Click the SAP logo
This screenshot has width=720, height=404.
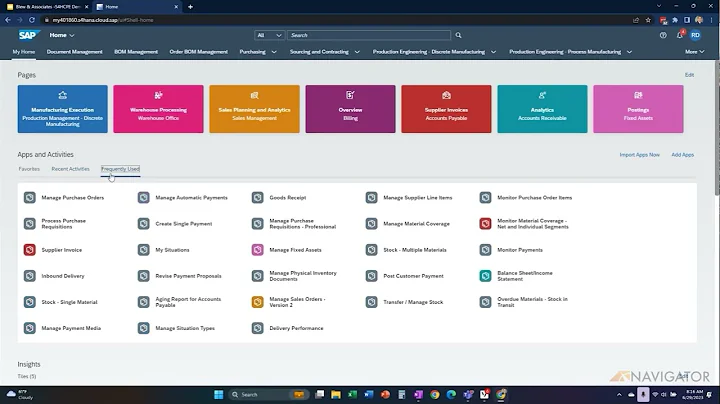click(x=28, y=35)
